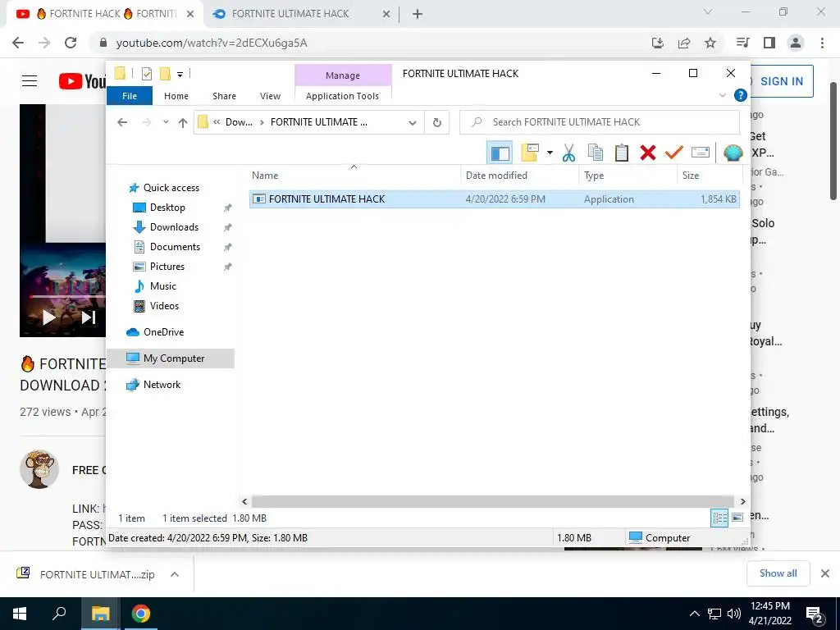Open Chrome three-dot menu
This screenshot has width=840, height=630.
[x=822, y=43]
